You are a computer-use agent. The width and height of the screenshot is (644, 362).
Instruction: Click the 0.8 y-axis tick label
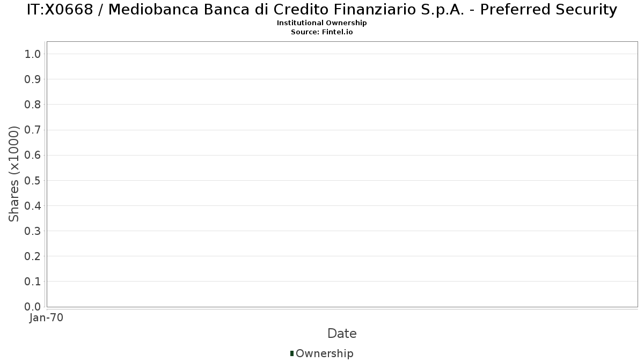[33, 105]
